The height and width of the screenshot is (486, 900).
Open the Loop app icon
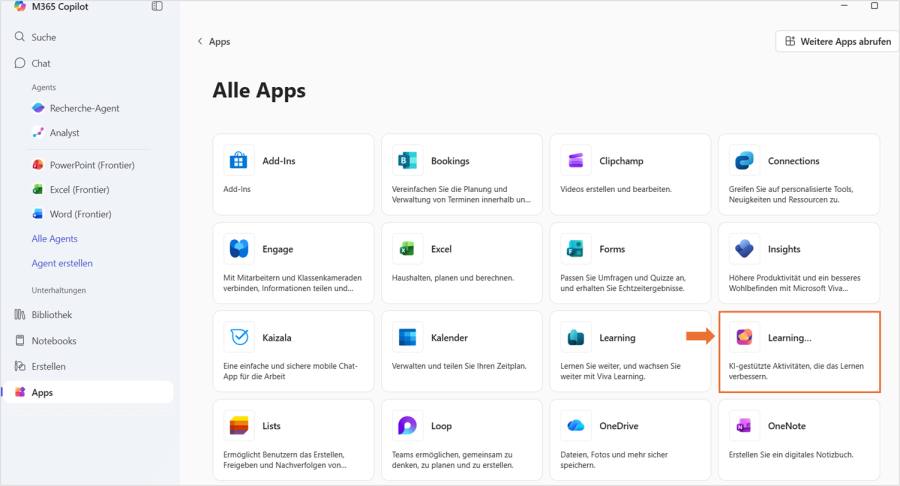pos(408,426)
